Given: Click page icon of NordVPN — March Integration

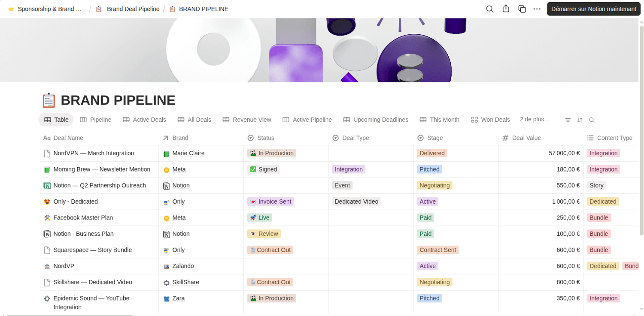Looking at the screenshot, I should pos(47,153).
